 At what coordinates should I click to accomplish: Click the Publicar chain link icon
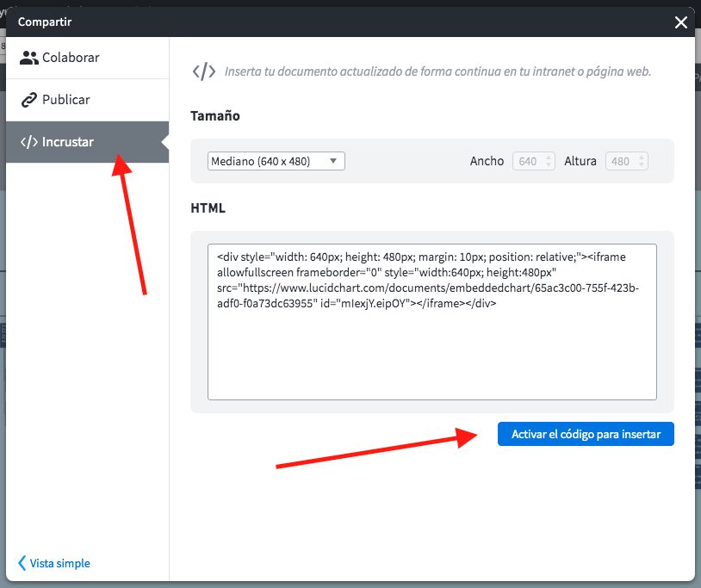click(29, 100)
